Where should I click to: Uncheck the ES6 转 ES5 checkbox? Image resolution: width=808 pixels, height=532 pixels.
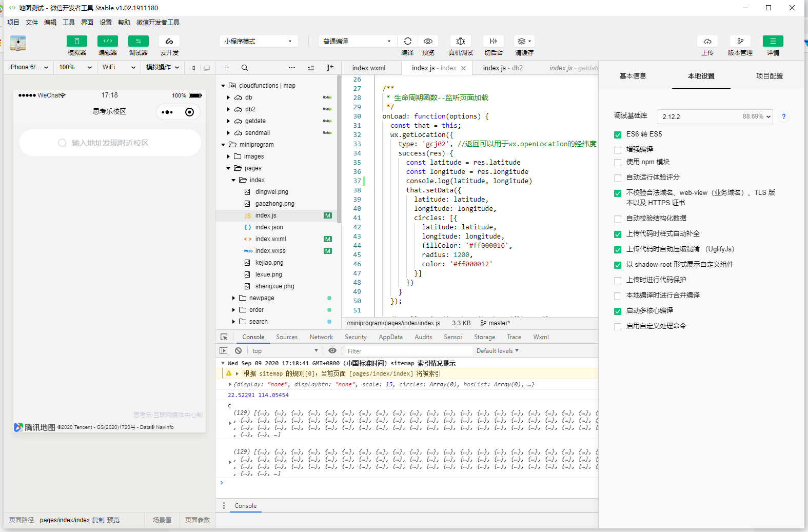point(618,134)
